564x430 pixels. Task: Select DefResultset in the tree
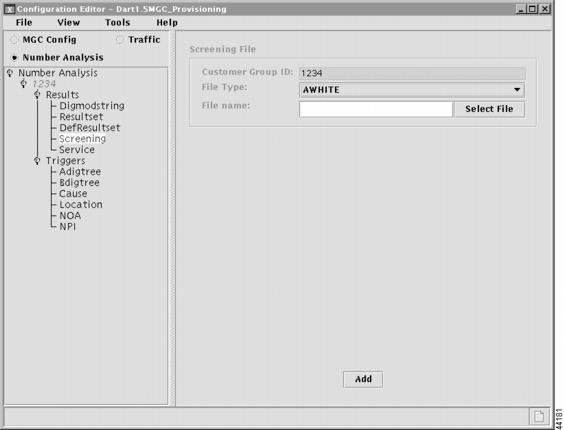[90, 128]
